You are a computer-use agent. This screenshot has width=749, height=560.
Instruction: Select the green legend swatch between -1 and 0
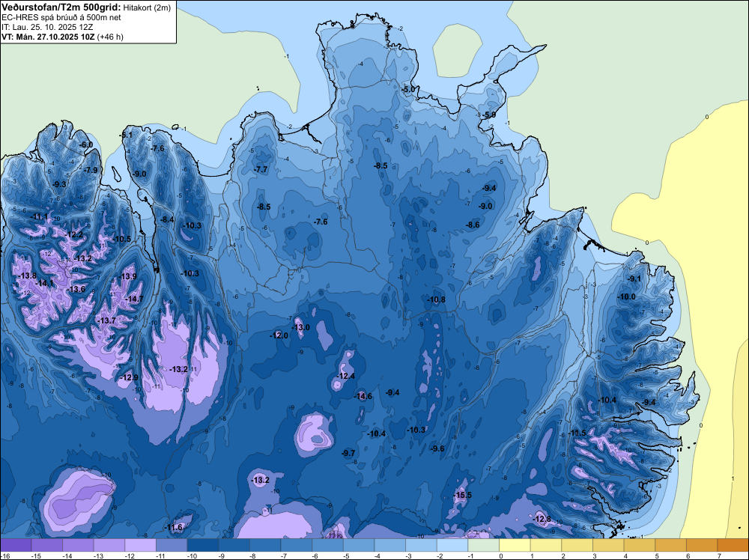pyautogui.click(x=483, y=545)
